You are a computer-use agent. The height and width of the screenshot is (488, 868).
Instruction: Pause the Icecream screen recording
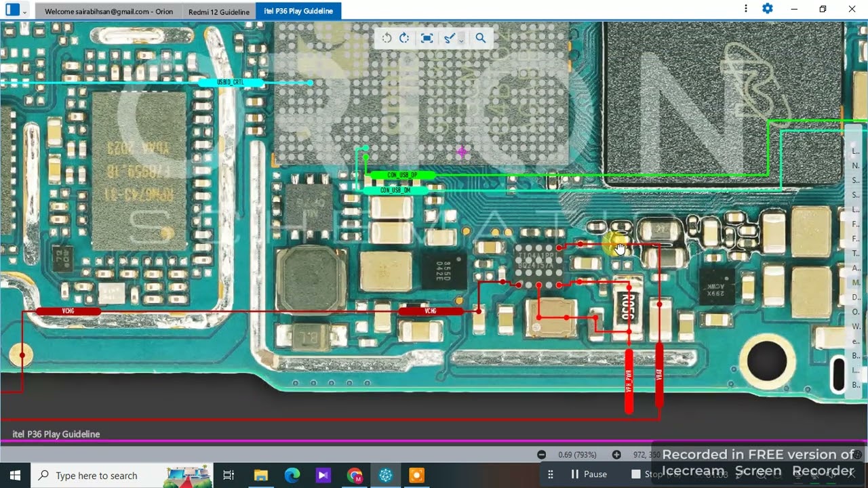(x=589, y=474)
